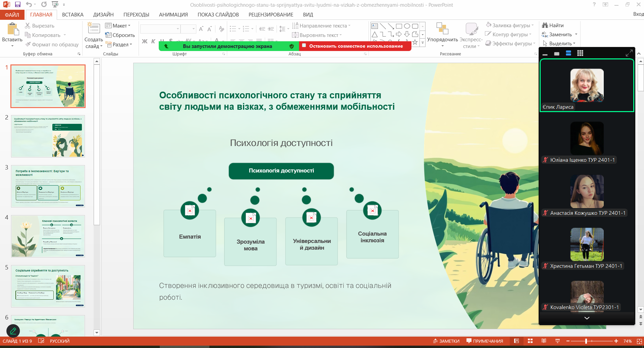This screenshot has width=644, height=348.
Task: Open the Макет layout dropdown
Action: pyautogui.click(x=118, y=26)
